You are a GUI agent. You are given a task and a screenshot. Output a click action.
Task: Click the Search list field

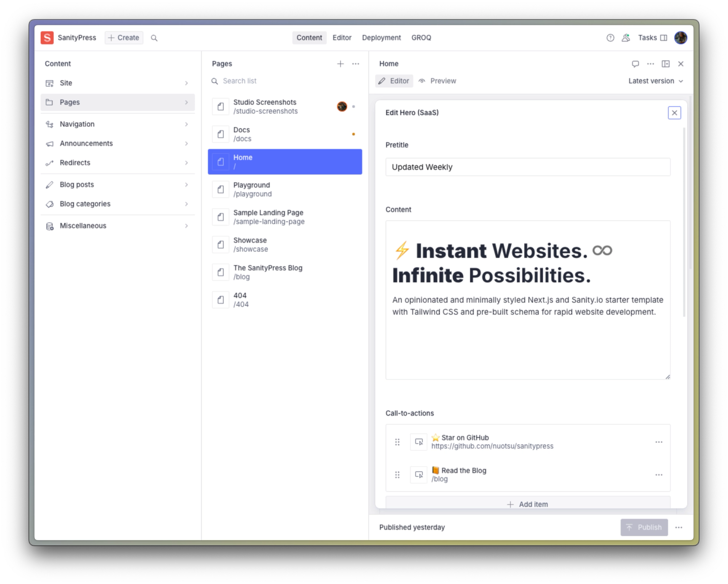[x=285, y=81]
